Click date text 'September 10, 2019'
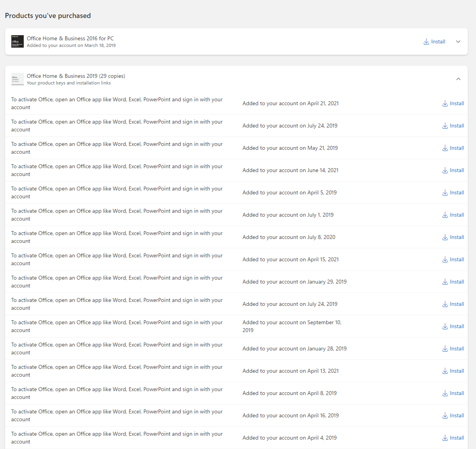Image resolution: width=476 pixels, height=449 pixels. [292, 326]
